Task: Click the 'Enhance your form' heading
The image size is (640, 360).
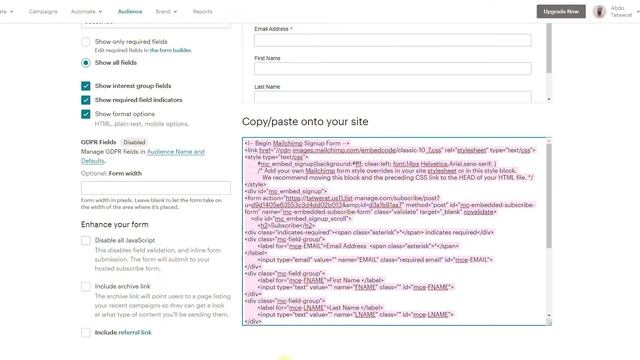Action: [x=115, y=224]
